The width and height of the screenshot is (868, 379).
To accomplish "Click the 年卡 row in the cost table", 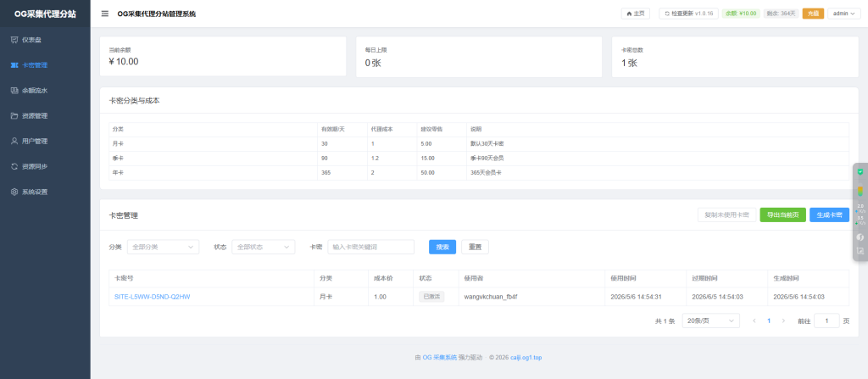I will 479,173.
